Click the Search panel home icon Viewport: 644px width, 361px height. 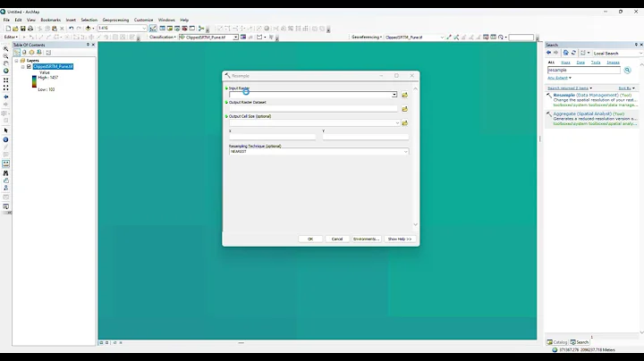pos(565,53)
